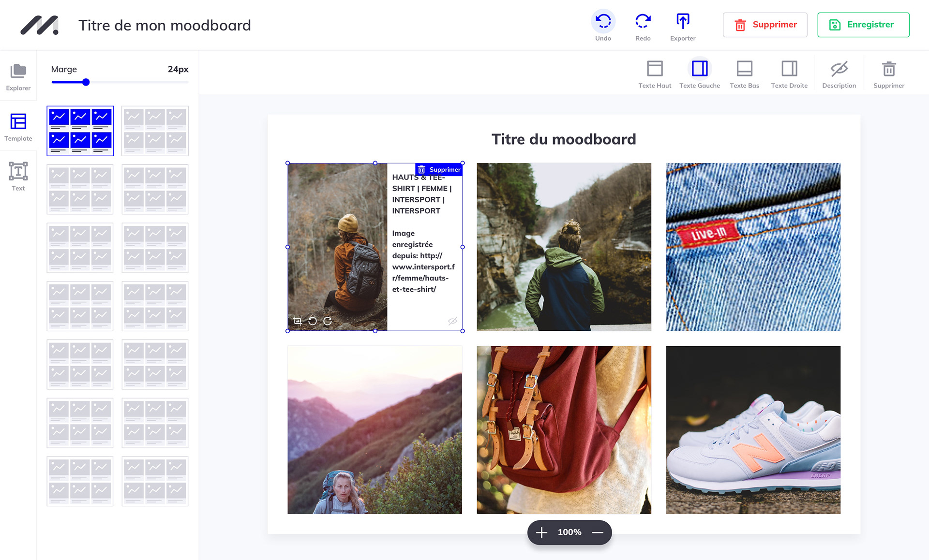Zoom in with the plus button

(541, 532)
